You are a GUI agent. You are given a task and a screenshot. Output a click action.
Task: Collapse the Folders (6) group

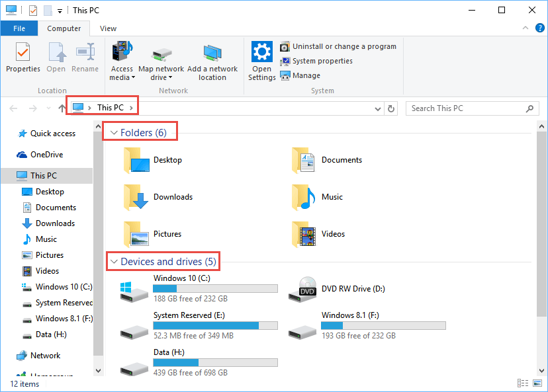[114, 133]
